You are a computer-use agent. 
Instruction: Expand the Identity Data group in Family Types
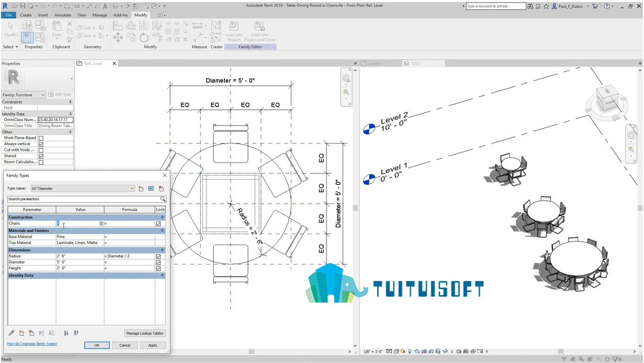162,275
